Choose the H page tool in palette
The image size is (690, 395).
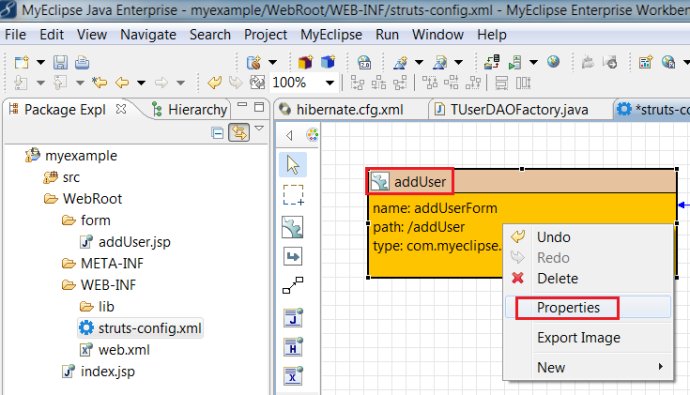pyautogui.click(x=293, y=347)
